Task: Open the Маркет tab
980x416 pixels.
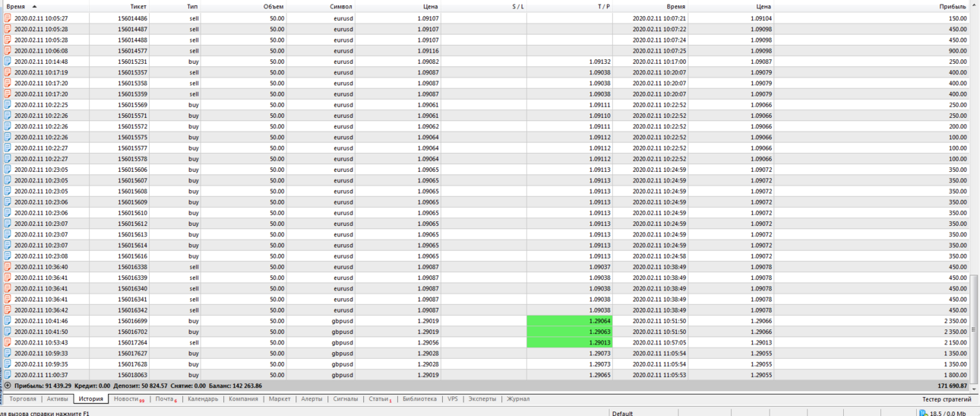Action: [x=280, y=399]
